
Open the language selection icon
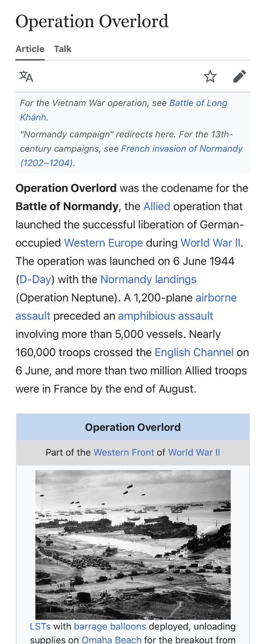point(26,77)
